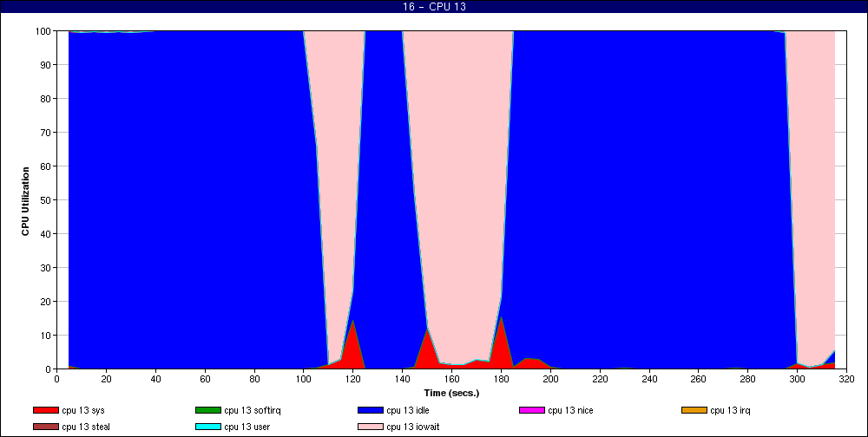Select the "cpu 13 iowait" legend label

pos(414,427)
